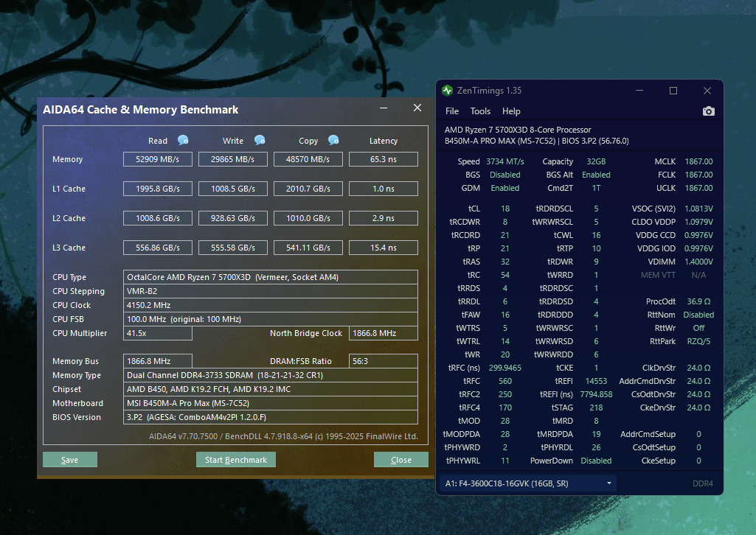Open the Tools menu in ZenTimings
This screenshot has width=756, height=535.
click(480, 111)
